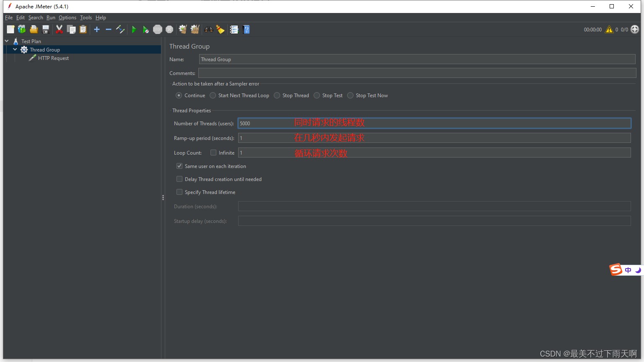Select the Stop Test radio button
Viewport: 644px width, 362px height.
pos(317,96)
